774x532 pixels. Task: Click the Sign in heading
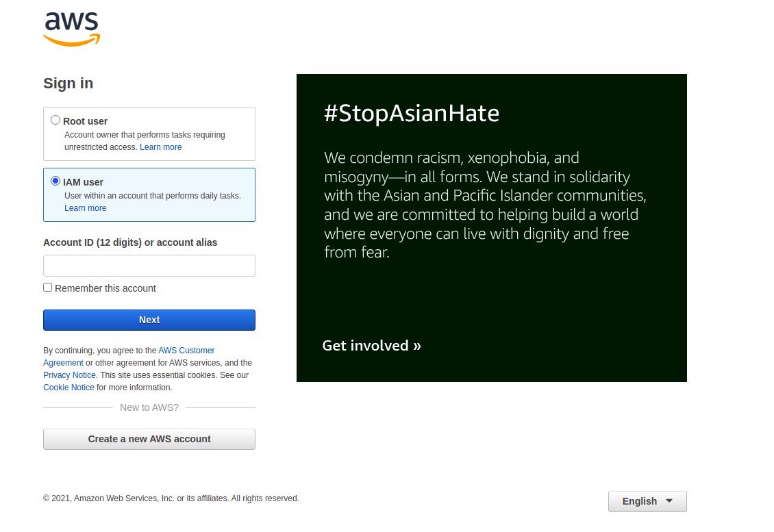point(68,84)
